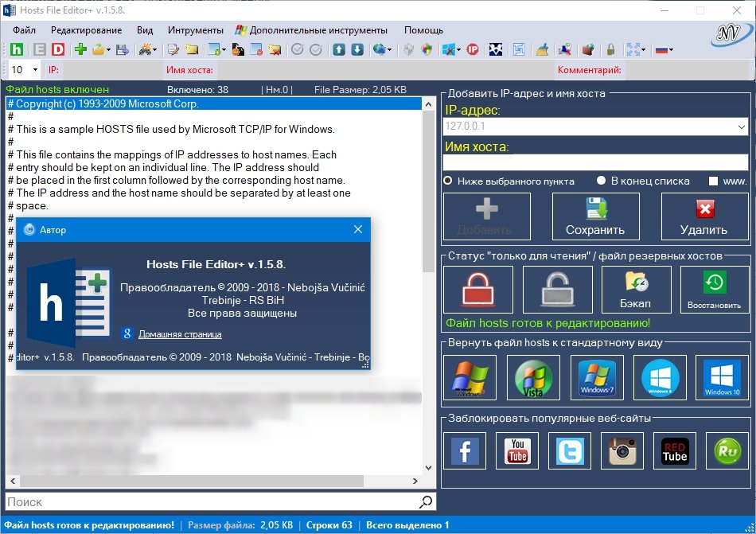Click the red 'D' disable toolbar icon
The width and height of the screenshot is (756, 534).
[58, 49]
